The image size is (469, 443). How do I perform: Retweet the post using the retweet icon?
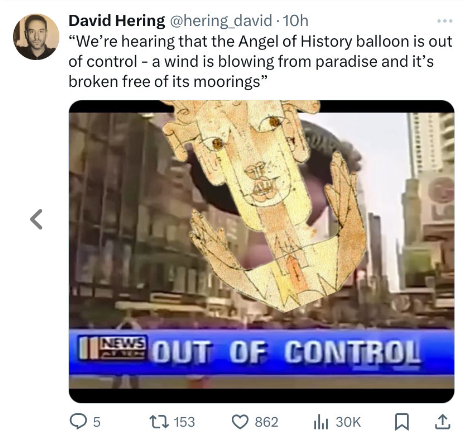tap(159, 422)
